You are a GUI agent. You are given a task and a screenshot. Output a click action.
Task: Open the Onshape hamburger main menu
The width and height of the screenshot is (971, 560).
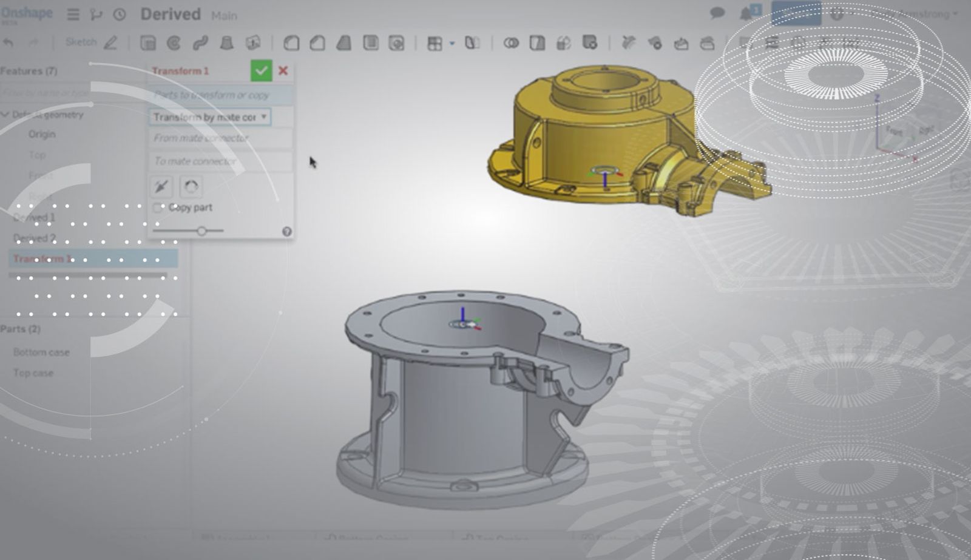(73, 15)
